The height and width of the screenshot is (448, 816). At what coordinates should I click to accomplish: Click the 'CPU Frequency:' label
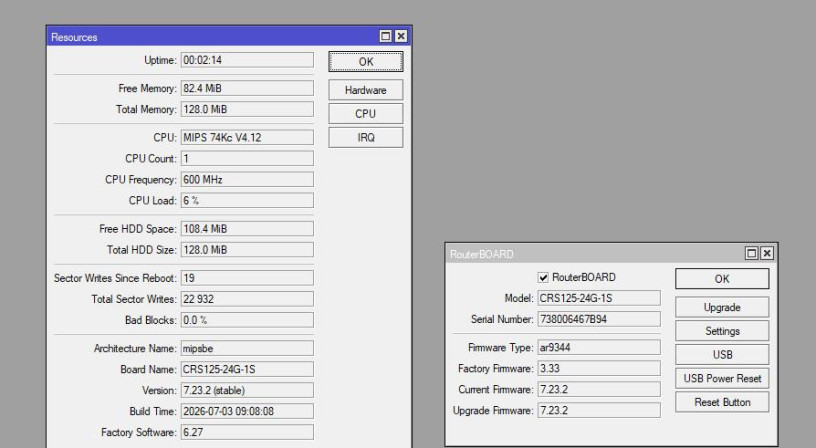click(141, 180)
